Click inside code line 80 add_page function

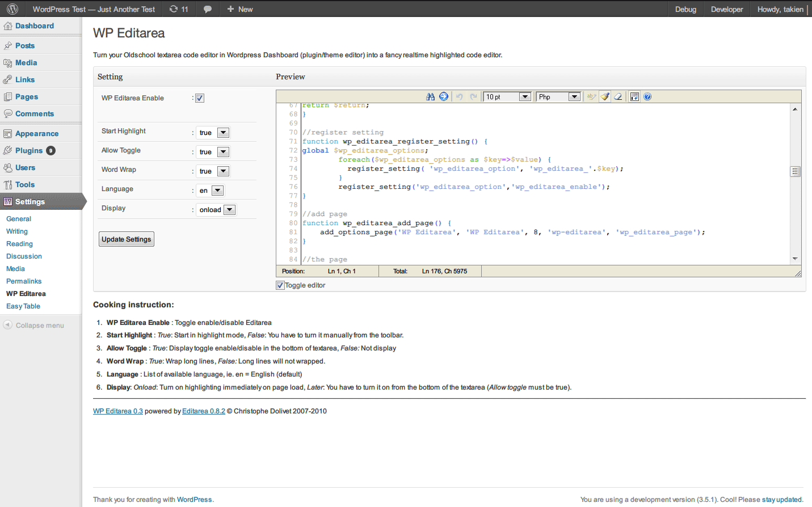click(377, 223)
